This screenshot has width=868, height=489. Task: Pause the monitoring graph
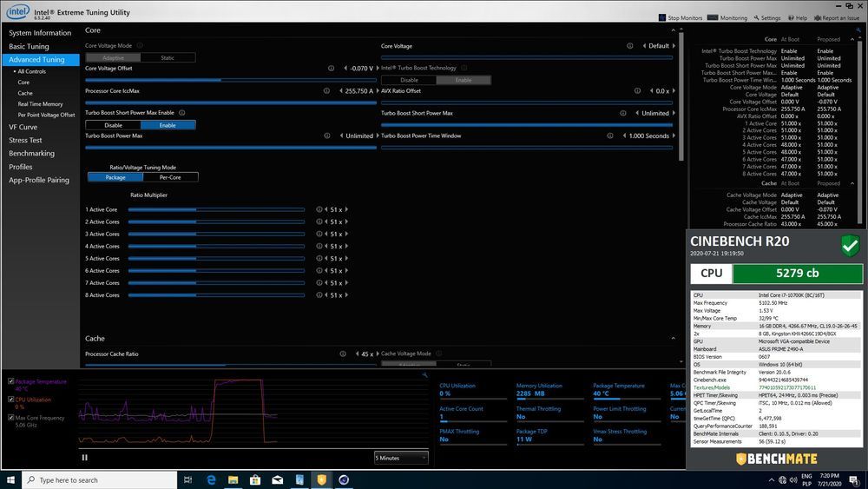pyautogui.click(x=85, y=458)
